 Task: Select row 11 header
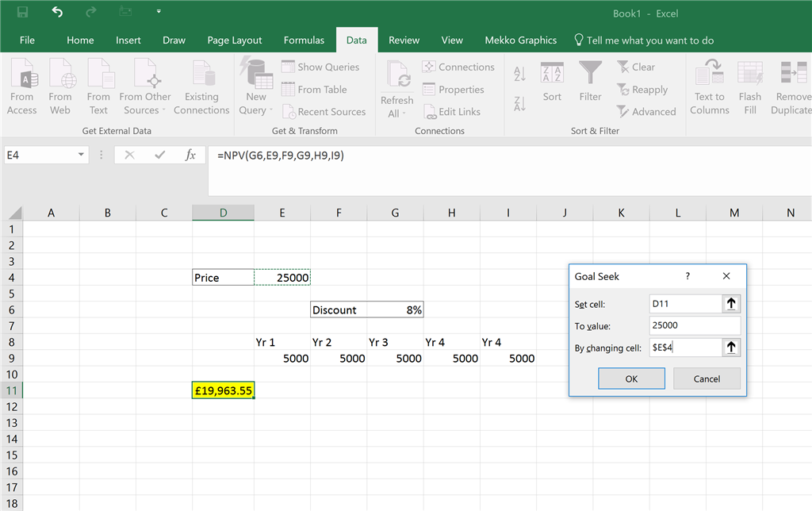tap(11, 390)
